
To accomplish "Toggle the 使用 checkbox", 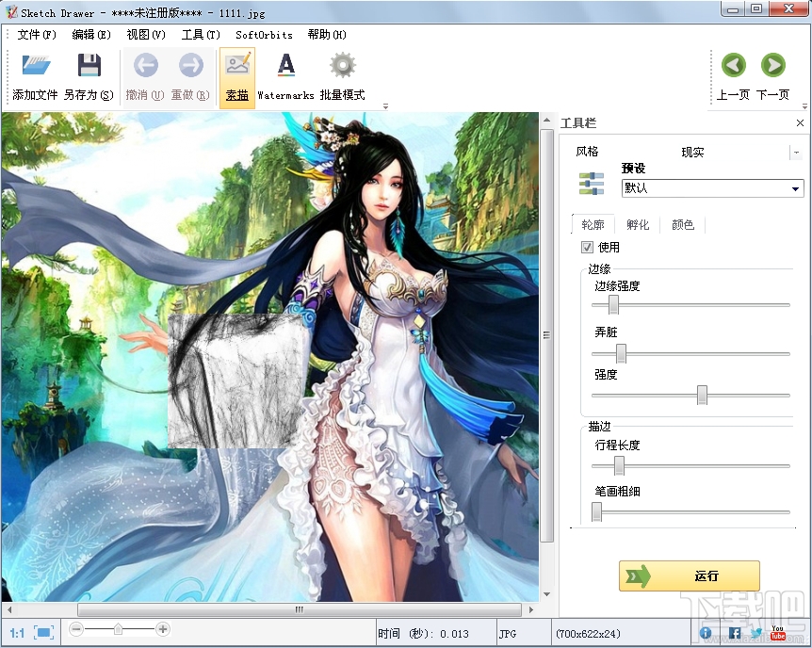I will coord(587,247).
